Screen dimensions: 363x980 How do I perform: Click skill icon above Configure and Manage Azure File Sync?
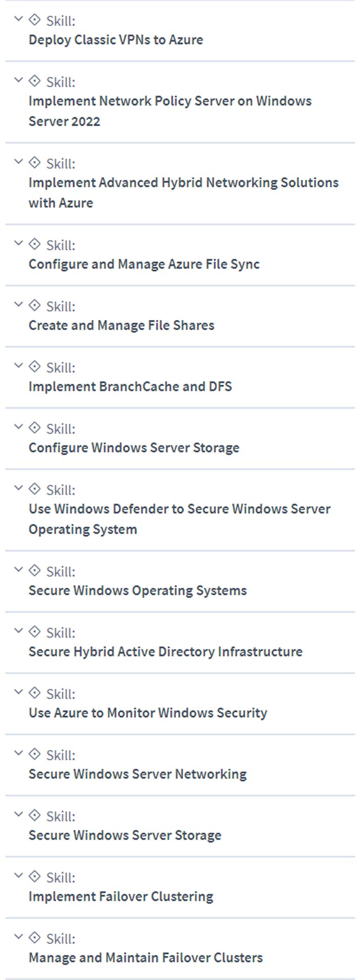[x=34, y=244]
